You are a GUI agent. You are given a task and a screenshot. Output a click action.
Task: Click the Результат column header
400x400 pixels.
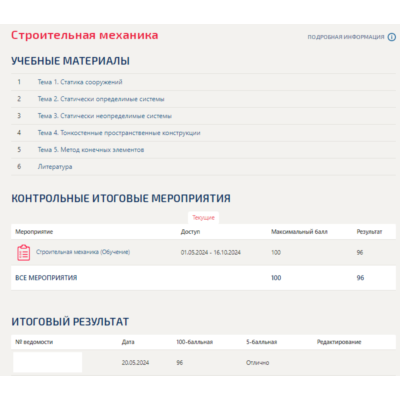coord(369,232)
